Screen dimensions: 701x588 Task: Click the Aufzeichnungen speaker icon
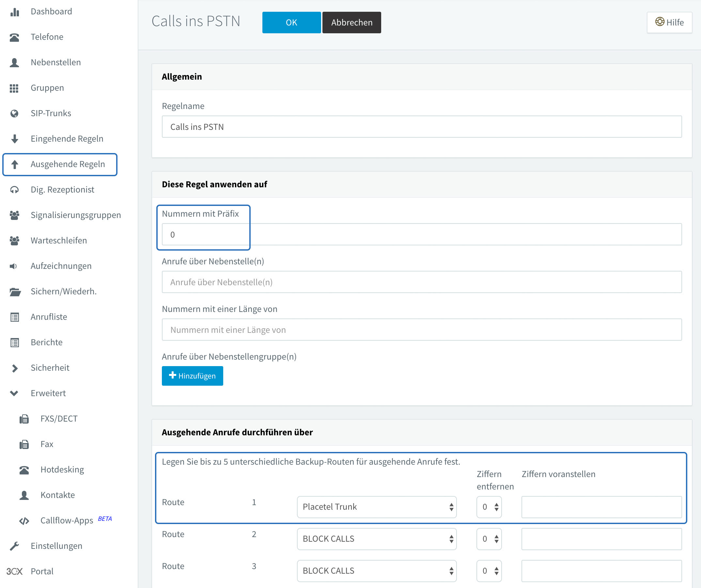14,266
